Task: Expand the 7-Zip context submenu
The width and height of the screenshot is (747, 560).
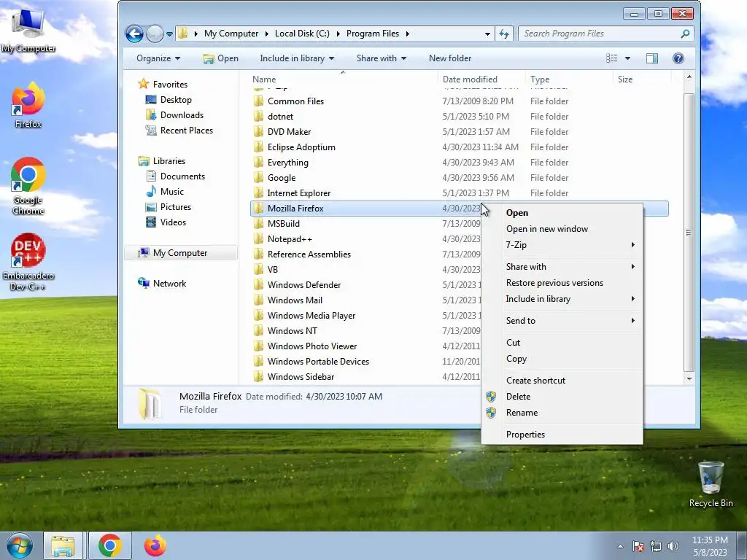Action: pos(562,245)
